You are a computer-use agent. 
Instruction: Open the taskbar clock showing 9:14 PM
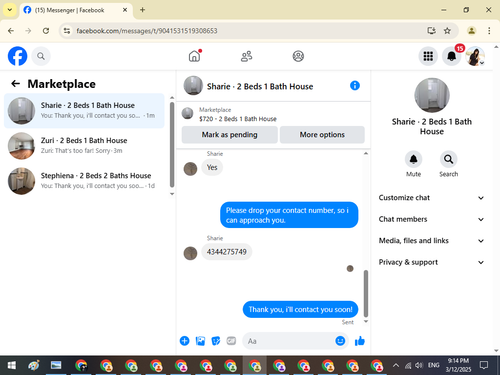point(458,365)
